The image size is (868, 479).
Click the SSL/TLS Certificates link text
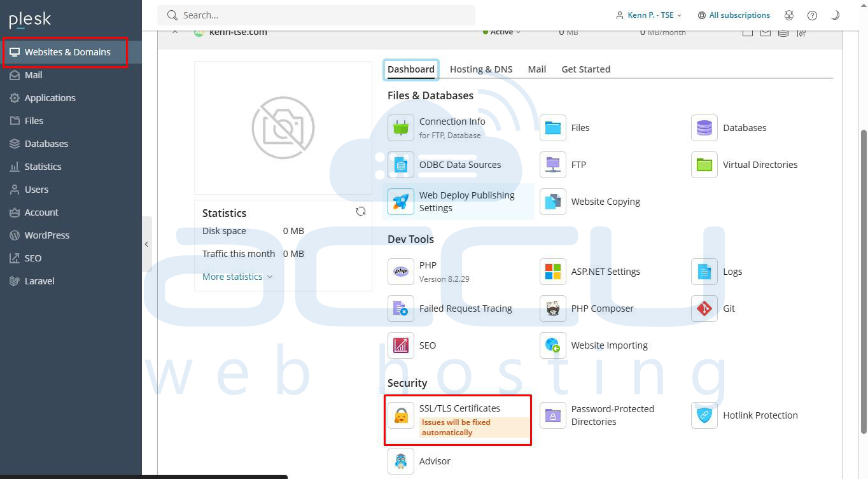pos(459,408)
